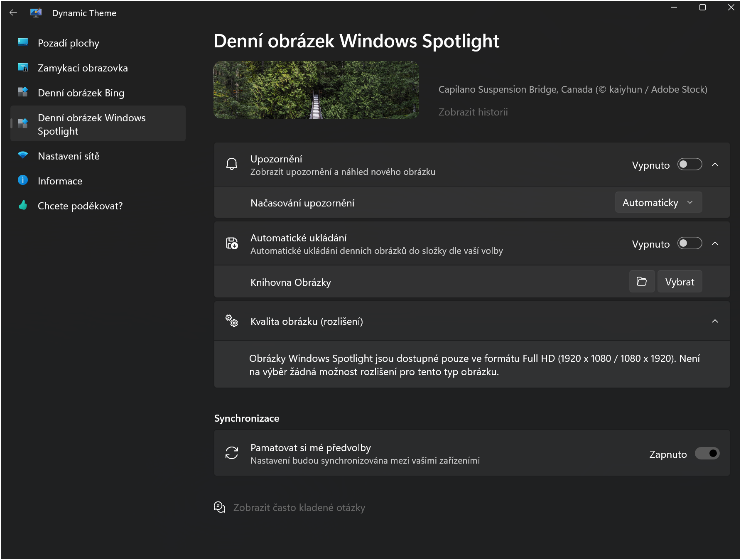Disable Pamatovat si mé předvolby toggle
Image resolution: width=741 pixels, height=560 pixels.
pyautogui.click(x=707, y=454)
